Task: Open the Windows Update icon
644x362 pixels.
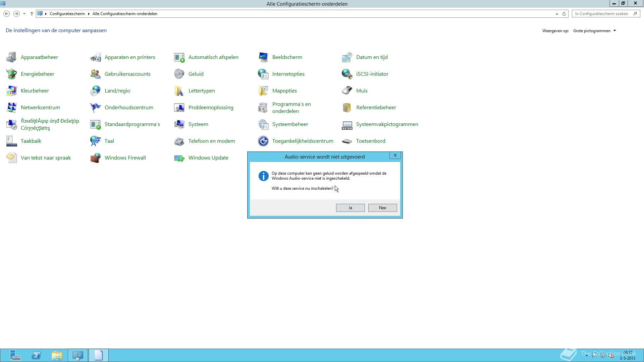Action: coord(179,158)
